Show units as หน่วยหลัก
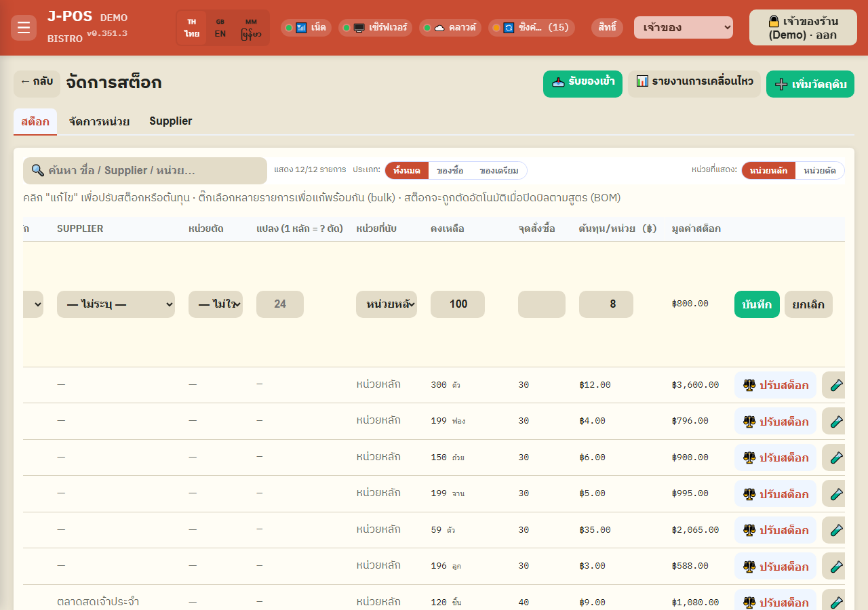This screenshot has width=868, height=610. click(x=768, y=170)
